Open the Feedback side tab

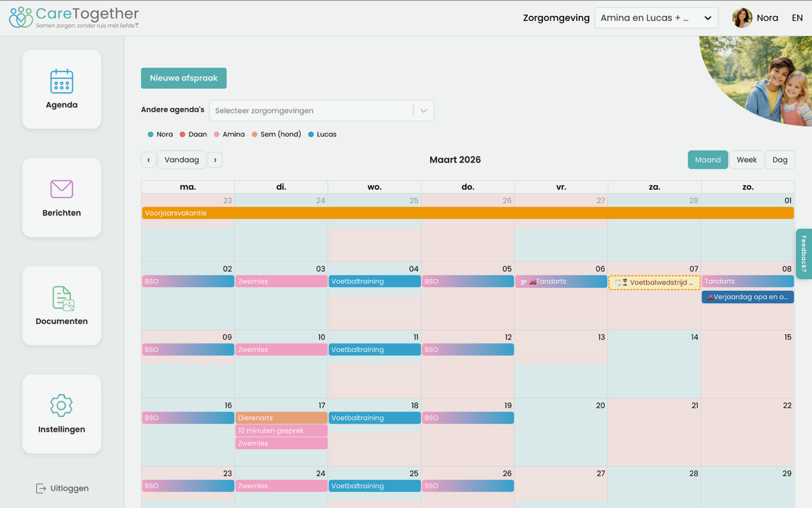pos(804,254)
